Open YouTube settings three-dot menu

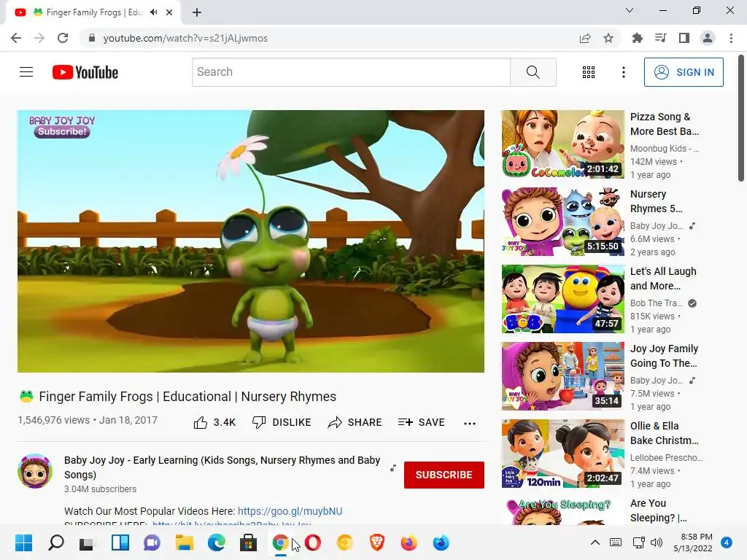(x=624, y=72)
